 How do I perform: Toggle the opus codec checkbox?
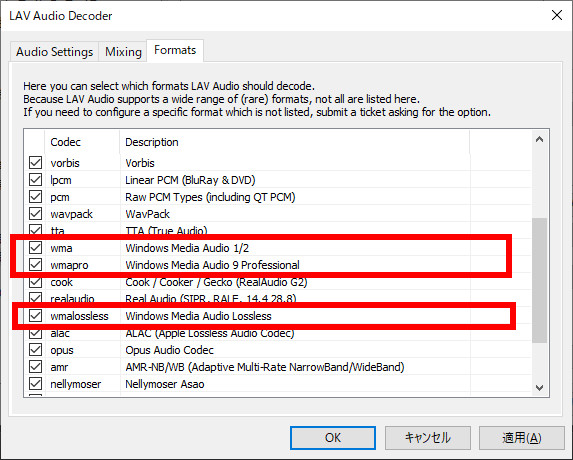[35, 350]
